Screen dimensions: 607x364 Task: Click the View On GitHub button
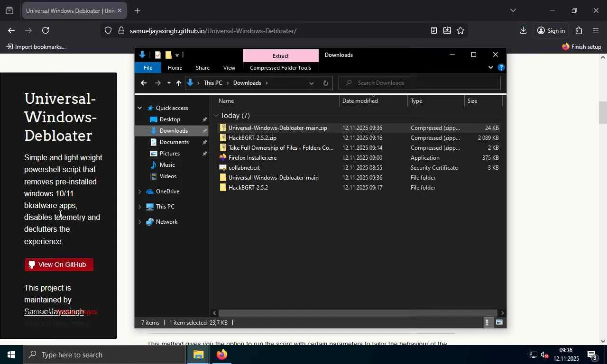pos(59,264)
